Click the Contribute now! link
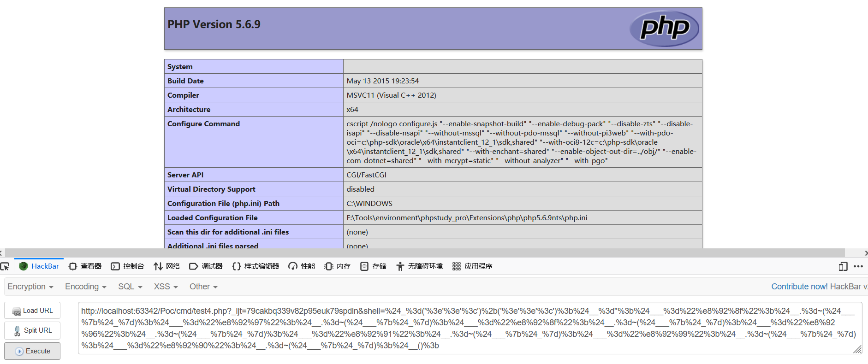Screen dimensions: 868x364 click(x=799, y=287)
